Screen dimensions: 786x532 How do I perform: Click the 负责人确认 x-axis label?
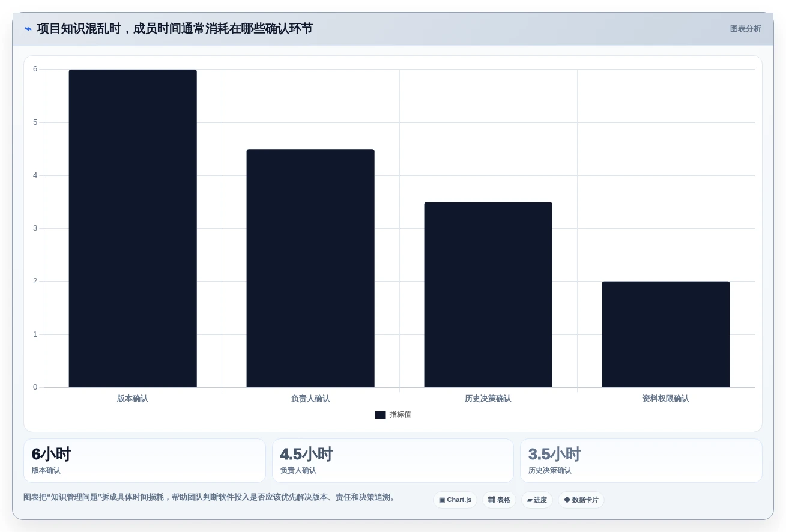(x=310, y=399)
